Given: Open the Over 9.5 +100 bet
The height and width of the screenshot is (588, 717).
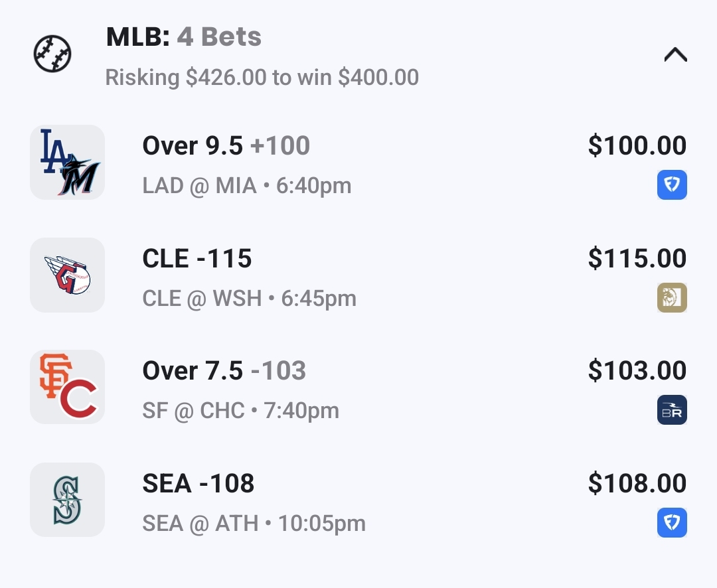Looking at the screenshot, I should [226, 146].
